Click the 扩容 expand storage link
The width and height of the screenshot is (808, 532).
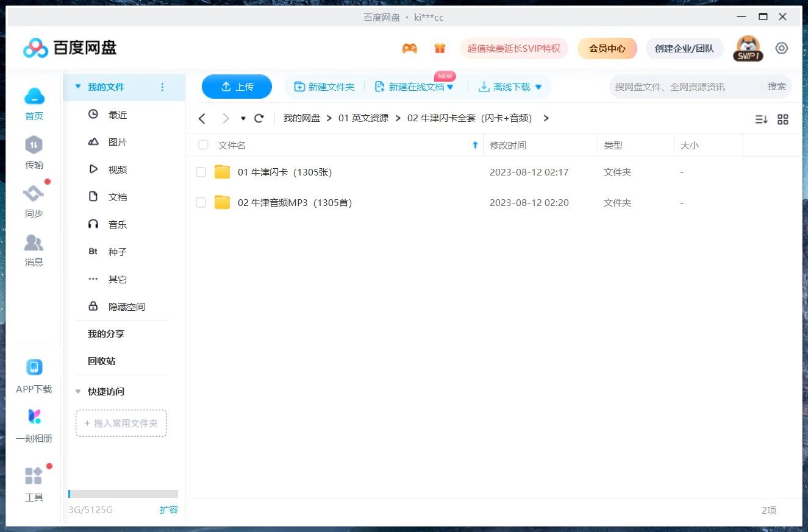pos(169,510)
